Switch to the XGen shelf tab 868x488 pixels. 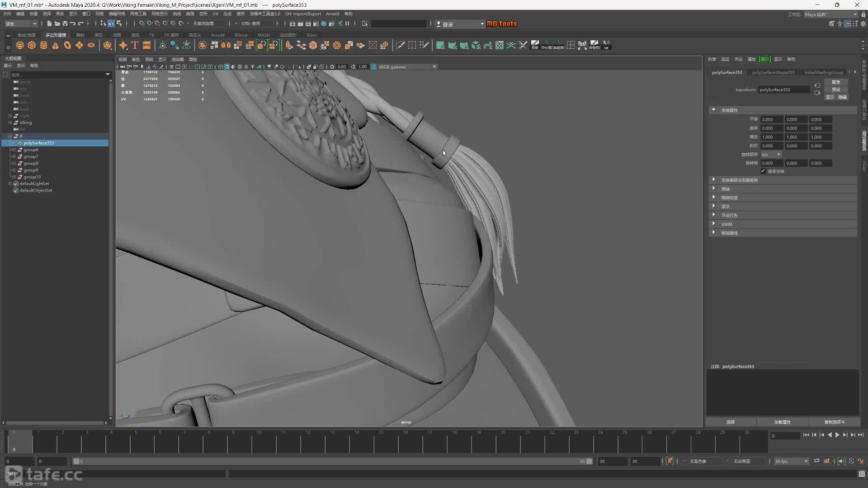point(311,35)
